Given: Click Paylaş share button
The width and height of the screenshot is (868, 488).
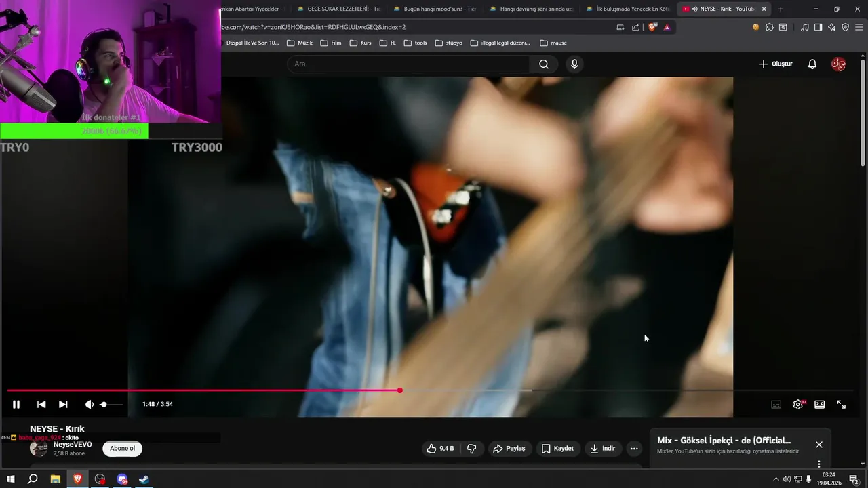Looking at the screenshot, I should [509, 448].
